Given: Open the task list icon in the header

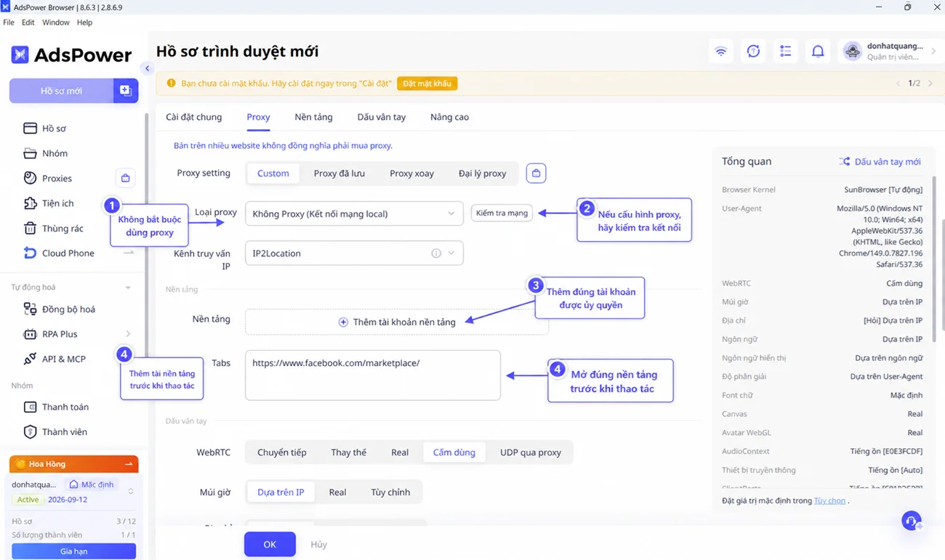Looking at the screenshot, I should pos(785,52).
